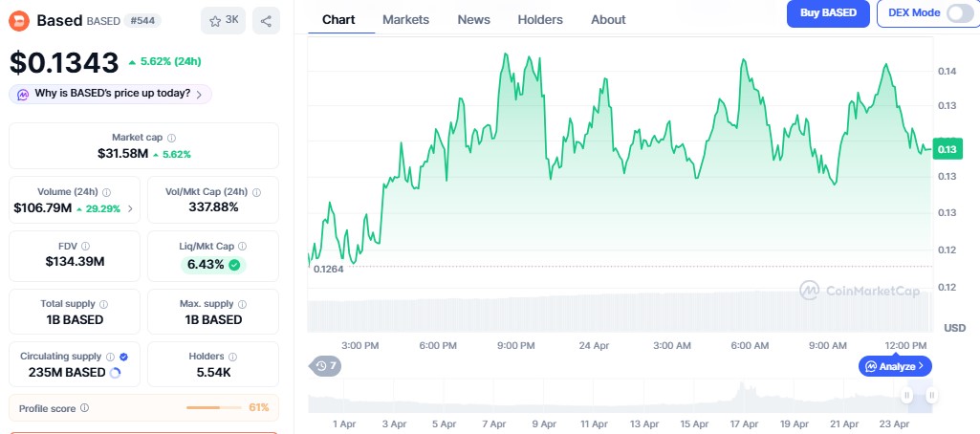Screen dimensions: 980x434
Task: Open Liq/Mkt Cap info icon
Action: (x=242, y=247)
